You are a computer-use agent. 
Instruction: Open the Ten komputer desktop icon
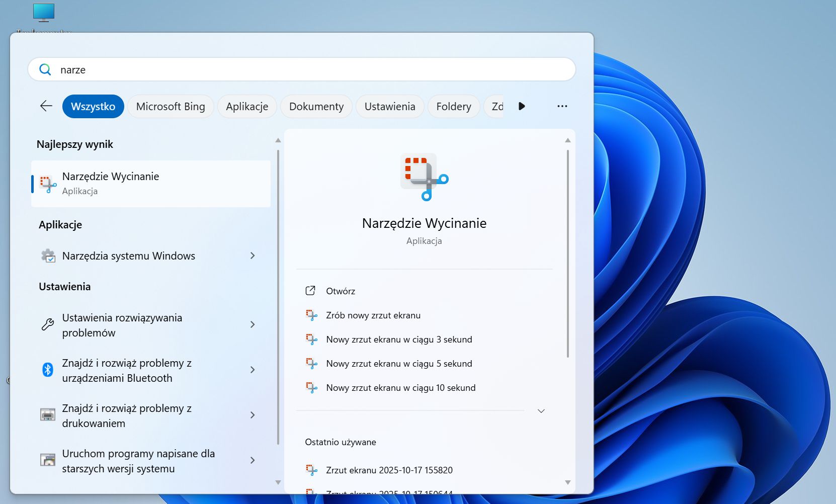tap(44, 13)
